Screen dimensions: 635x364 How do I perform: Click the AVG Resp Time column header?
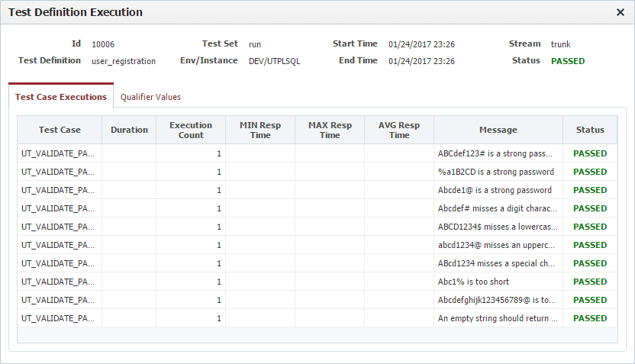[x=399, y=130]
